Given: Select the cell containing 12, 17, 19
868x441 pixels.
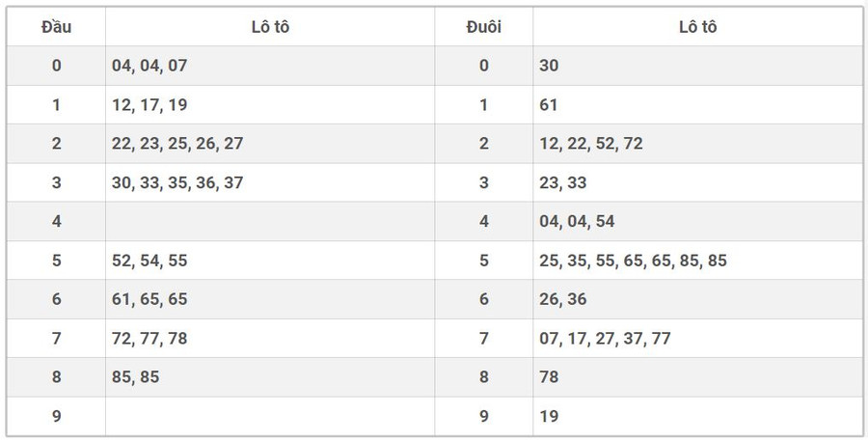Looking at the screenshot, I should click(149, 104).
